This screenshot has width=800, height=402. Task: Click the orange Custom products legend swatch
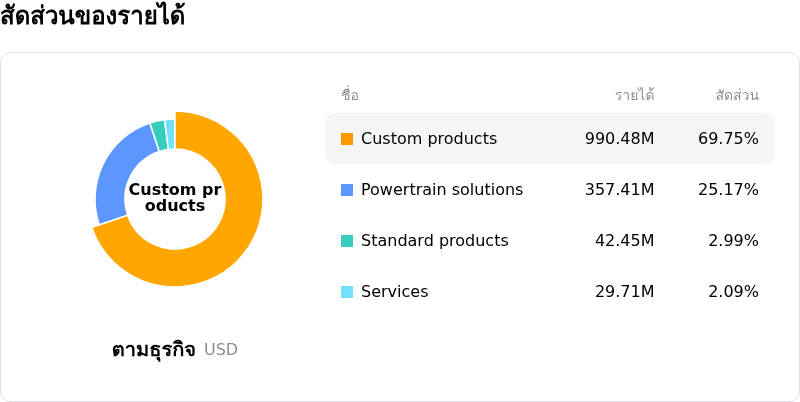tap(347, 139)
